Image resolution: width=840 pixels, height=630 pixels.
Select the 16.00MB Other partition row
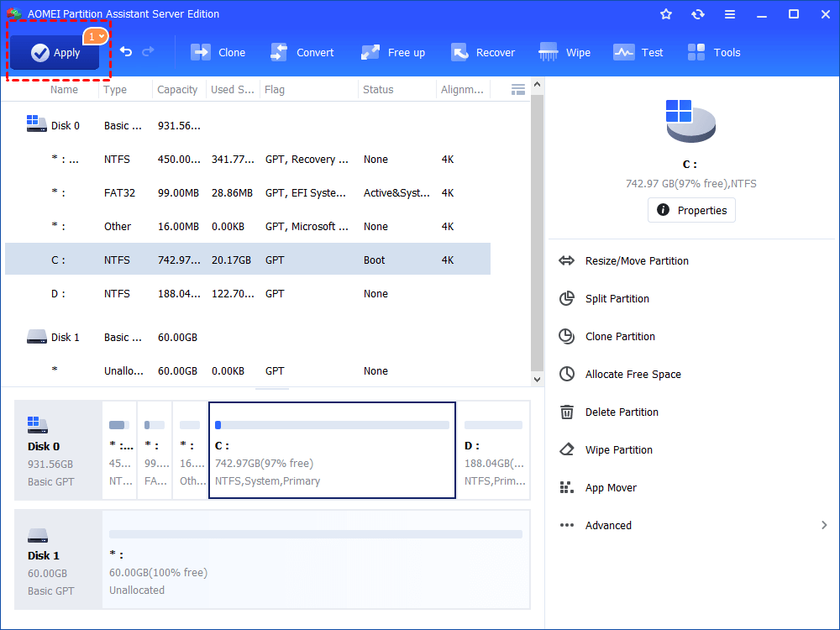pyautogui.click(x=248, y=226)
